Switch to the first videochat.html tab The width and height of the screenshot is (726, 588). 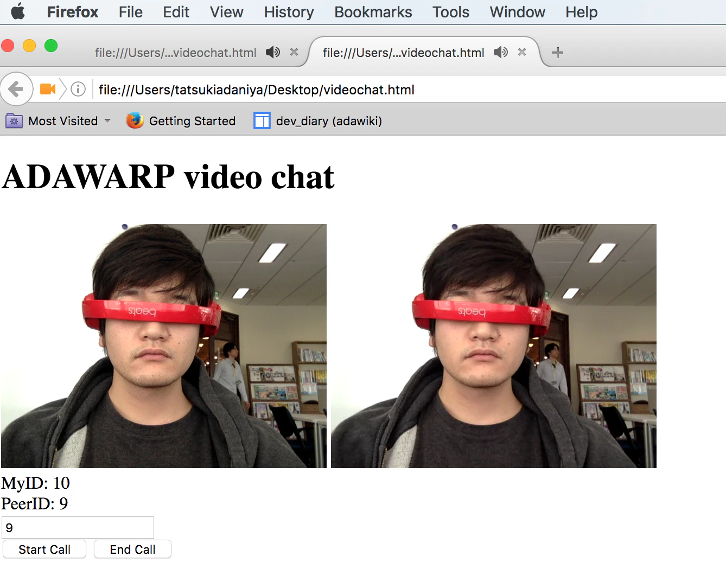pos(176,53)
